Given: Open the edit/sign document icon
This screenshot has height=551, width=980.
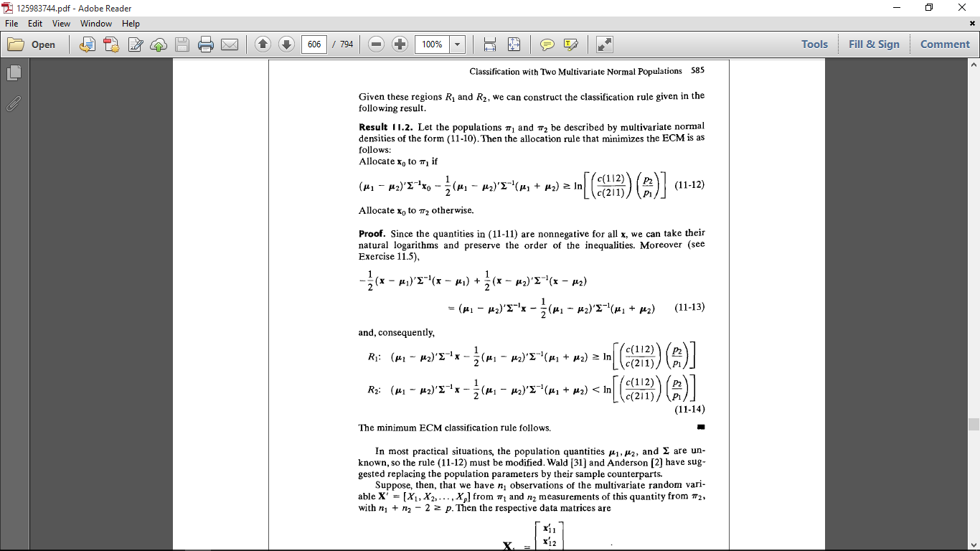Looking at the screenshot, I should click(x=136, y=44).
